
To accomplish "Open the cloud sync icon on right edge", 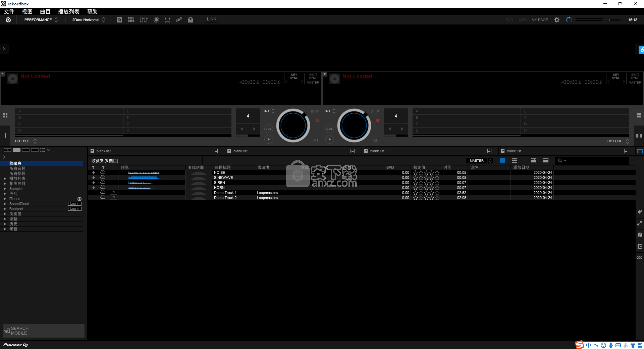I will (x=641, y=50).
